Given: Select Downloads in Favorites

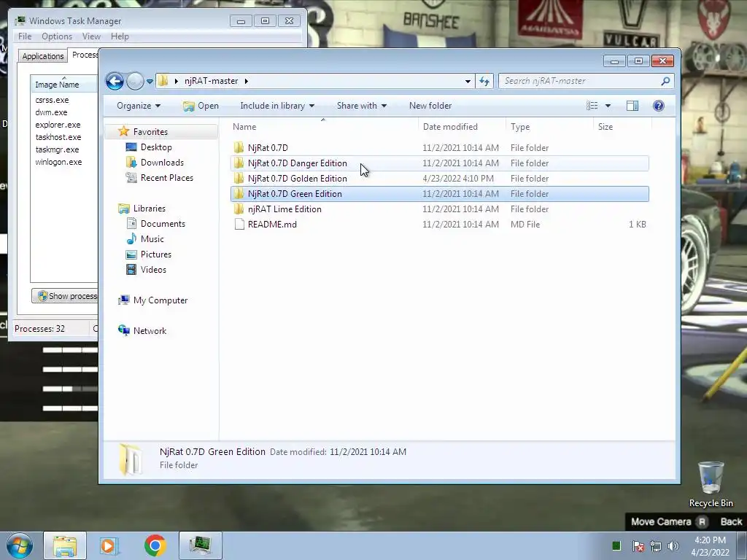Looking at the screenshot, I should click(155, 163).
